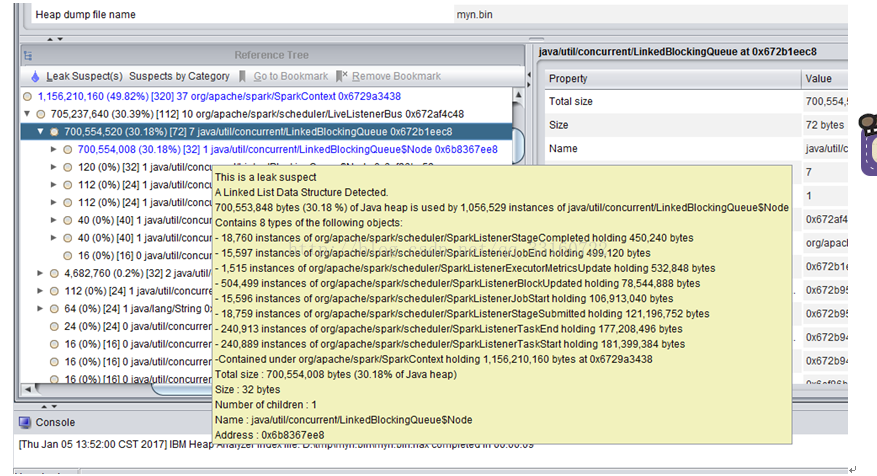
Task: Click the Go to Bookmark flag icon
Action: [x=242, y=76]
